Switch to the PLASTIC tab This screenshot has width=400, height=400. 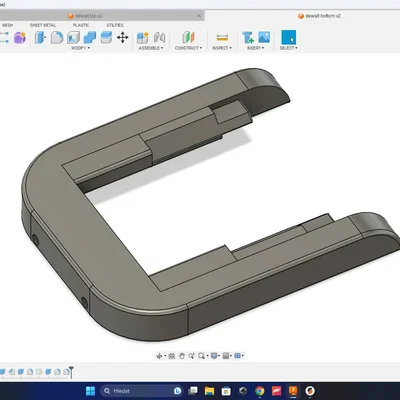click(x=81, y=25)
